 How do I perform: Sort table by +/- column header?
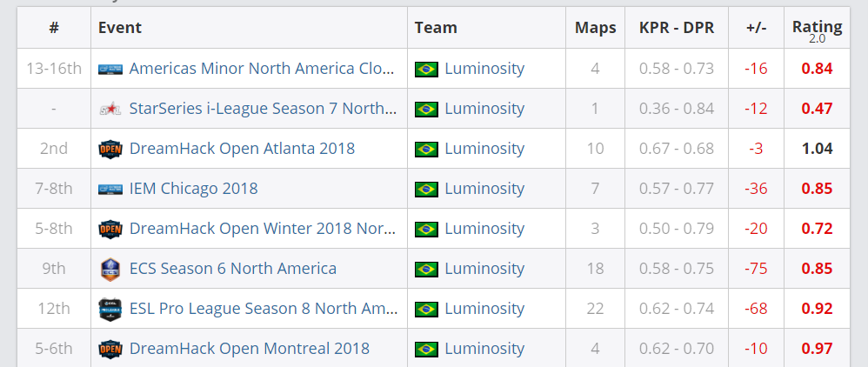756,28
